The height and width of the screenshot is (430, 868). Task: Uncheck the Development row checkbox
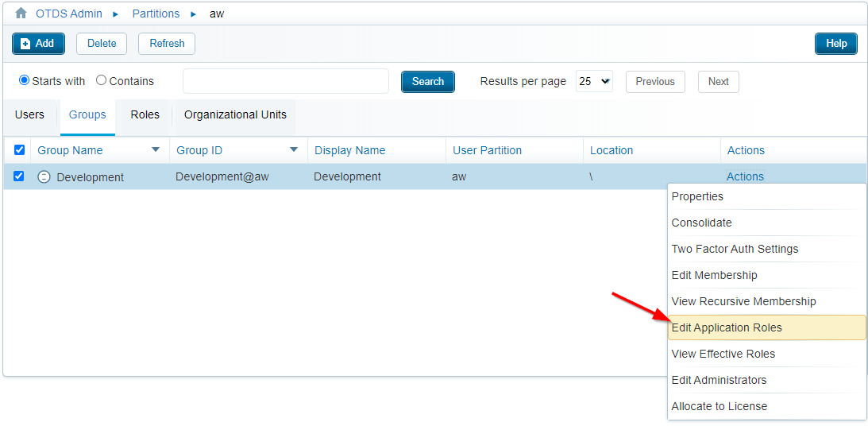coord(19,176)
